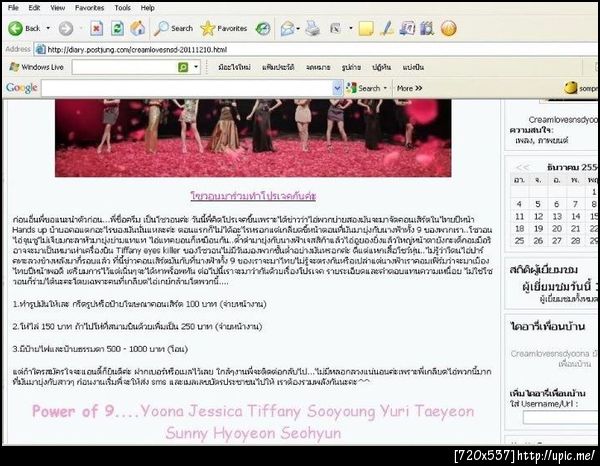Click the Forward navigation arrow
600x466 pixels.
coord(66,28)
